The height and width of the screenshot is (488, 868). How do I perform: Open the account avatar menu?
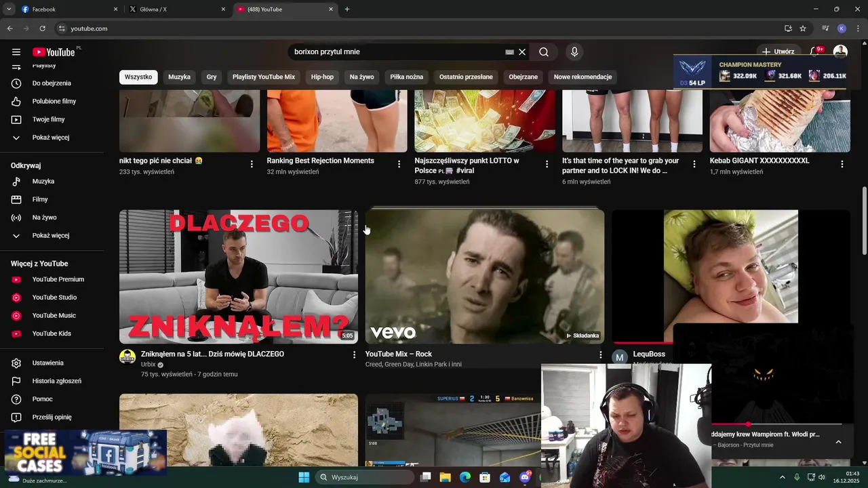point(840,52)
